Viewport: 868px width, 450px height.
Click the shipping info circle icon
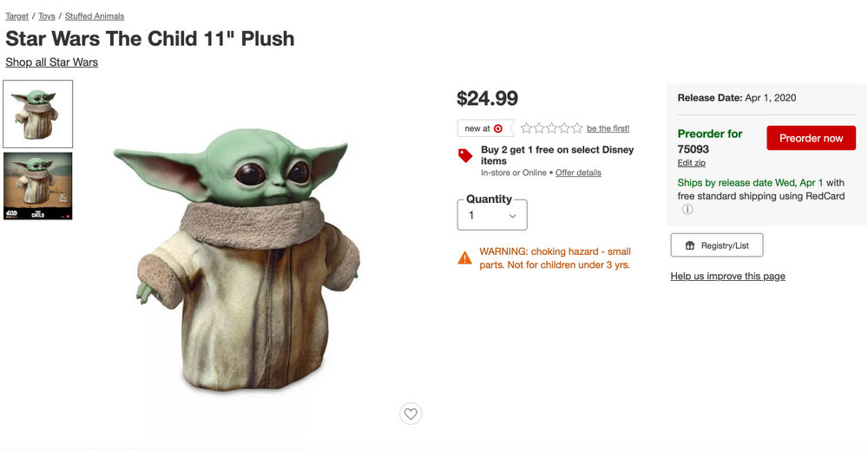(687, 210)
